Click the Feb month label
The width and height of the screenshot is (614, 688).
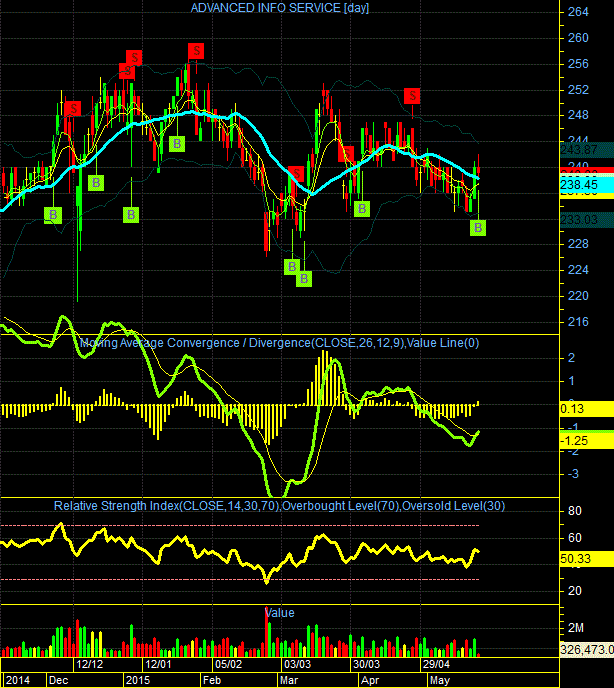(212, 680)
